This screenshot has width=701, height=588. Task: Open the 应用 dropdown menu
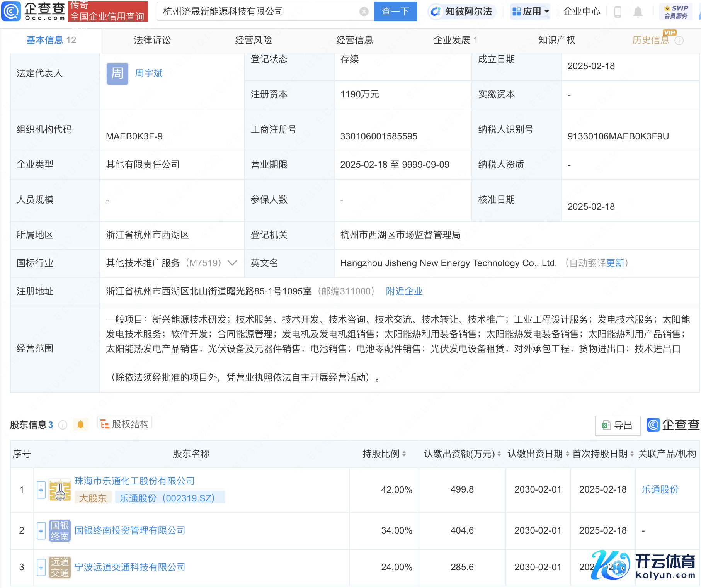(x=531, y=12)
